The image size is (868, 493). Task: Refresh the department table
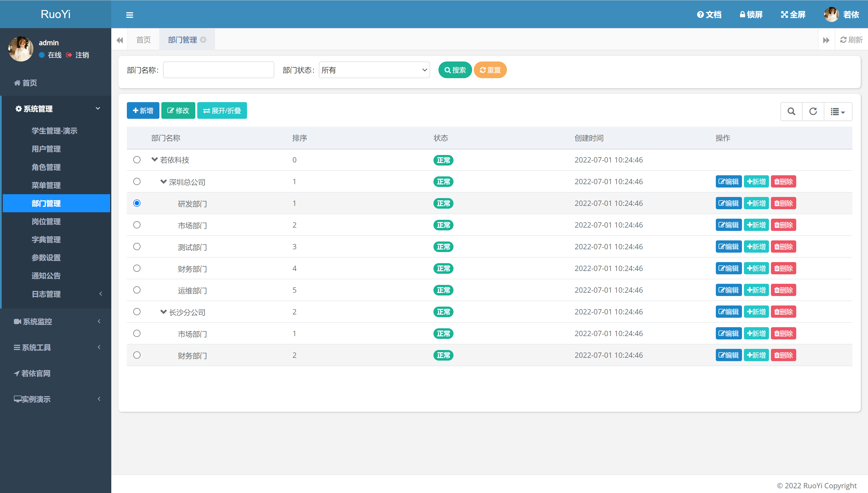click(x=813, y=111)
